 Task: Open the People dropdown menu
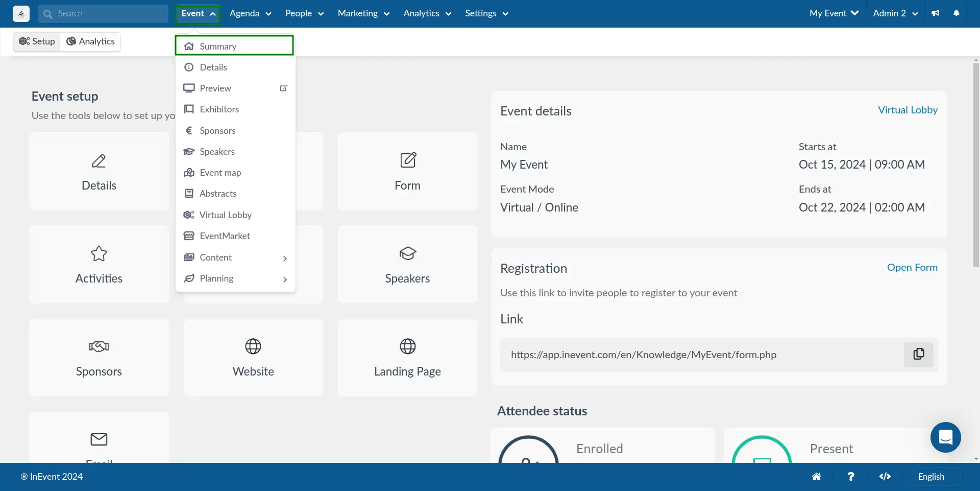click(x=304, y=14)
